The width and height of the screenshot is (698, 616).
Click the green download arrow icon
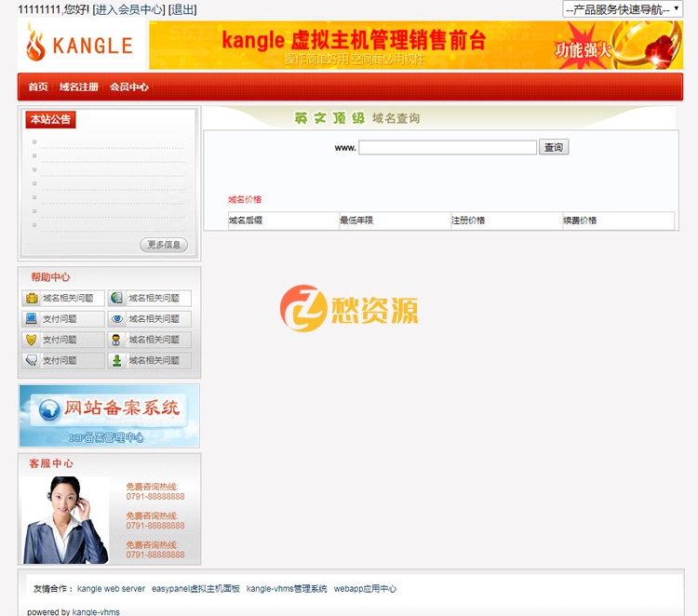tap(116, 360)
